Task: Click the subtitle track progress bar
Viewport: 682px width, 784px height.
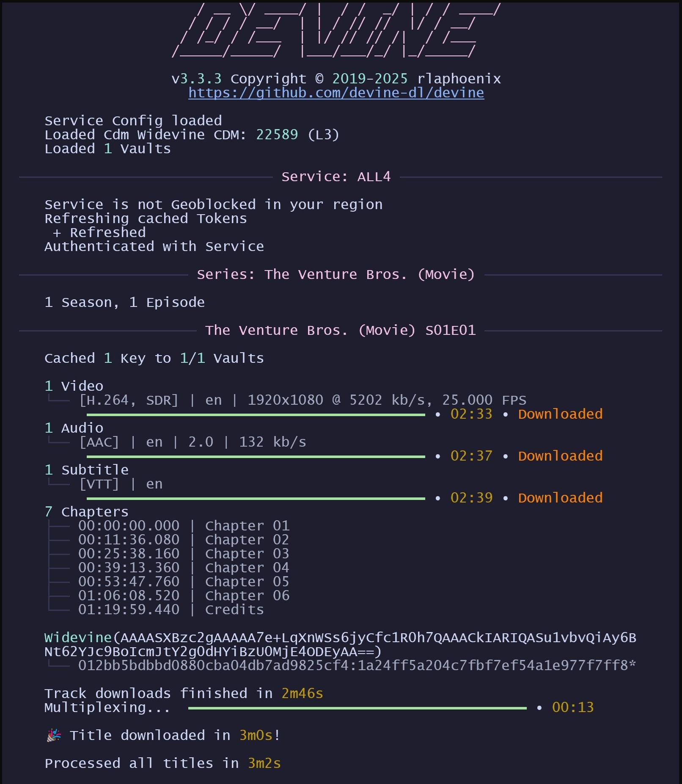Action: tap(256, 499)
